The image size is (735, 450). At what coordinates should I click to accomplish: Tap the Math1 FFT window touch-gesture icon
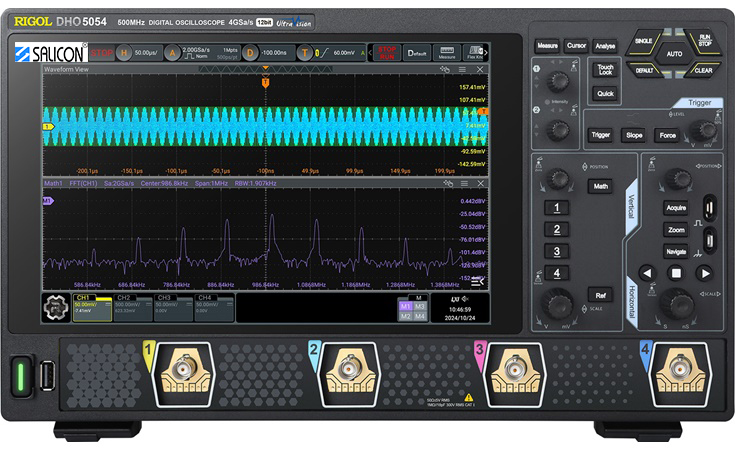[448, 183]
